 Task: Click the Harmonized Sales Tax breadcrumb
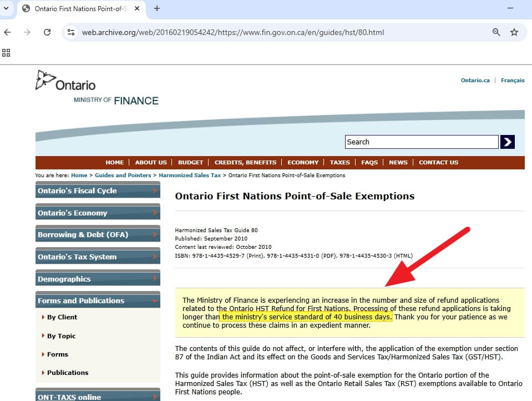[x=190, y=176]
